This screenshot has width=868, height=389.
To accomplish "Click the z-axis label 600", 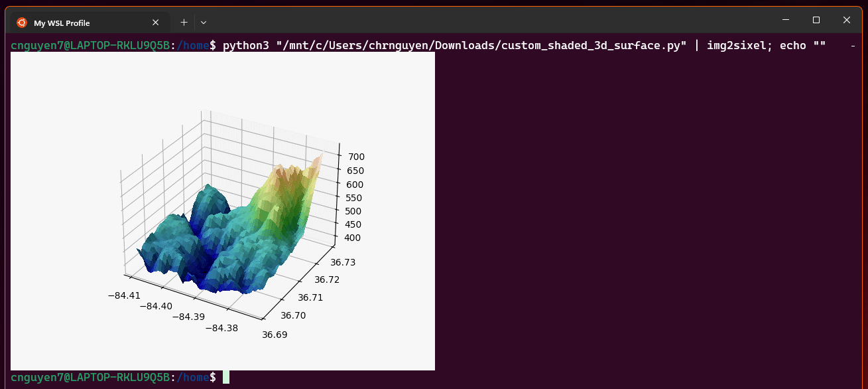I will click(x=354, y=185).
